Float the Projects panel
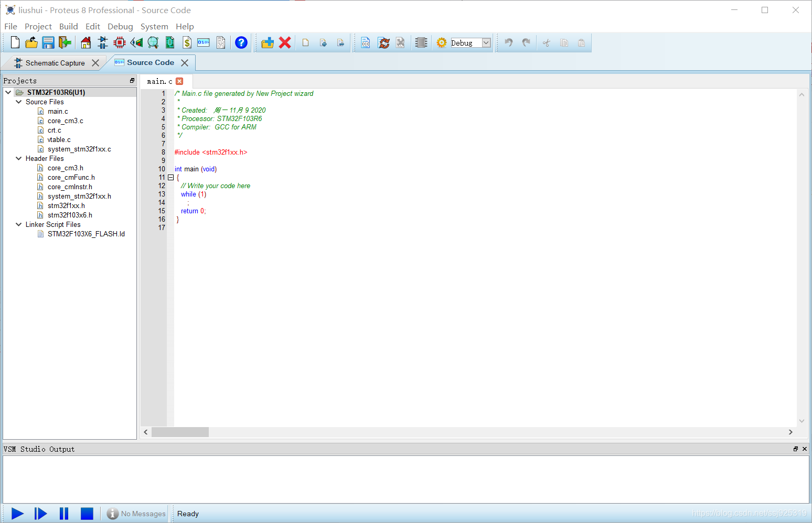 [x=132, y=81]
